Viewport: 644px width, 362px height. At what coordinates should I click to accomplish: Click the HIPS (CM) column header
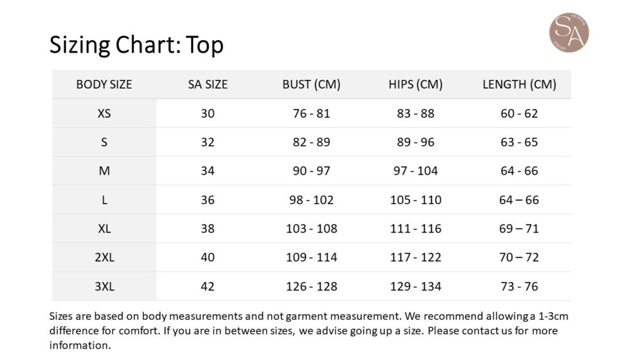point(415,84)
